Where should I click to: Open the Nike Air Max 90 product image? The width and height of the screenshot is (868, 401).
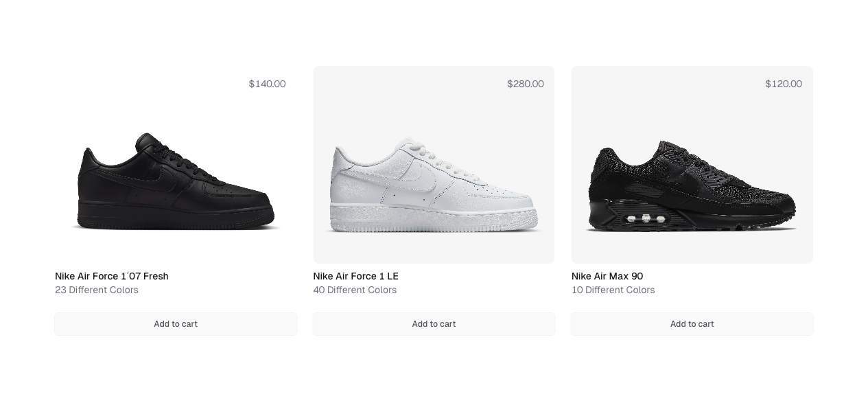(692, 185)
